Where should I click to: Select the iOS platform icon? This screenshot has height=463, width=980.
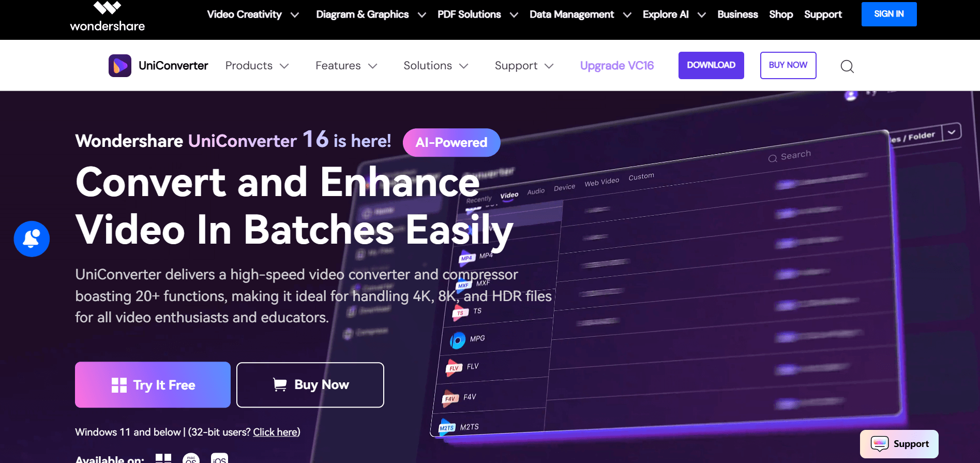220,459
